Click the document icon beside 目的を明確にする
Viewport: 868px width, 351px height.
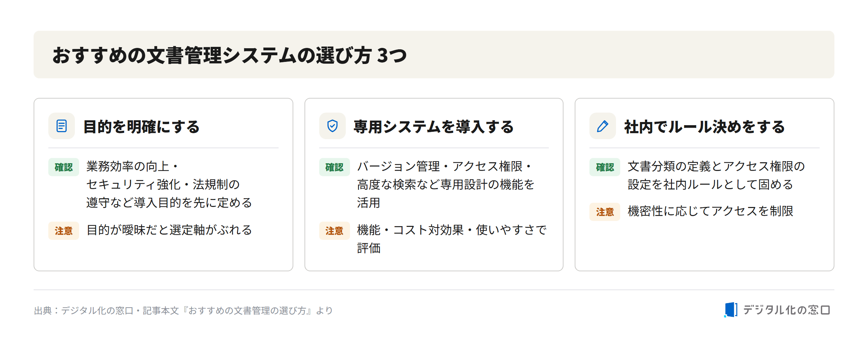[x=62, y=126]
